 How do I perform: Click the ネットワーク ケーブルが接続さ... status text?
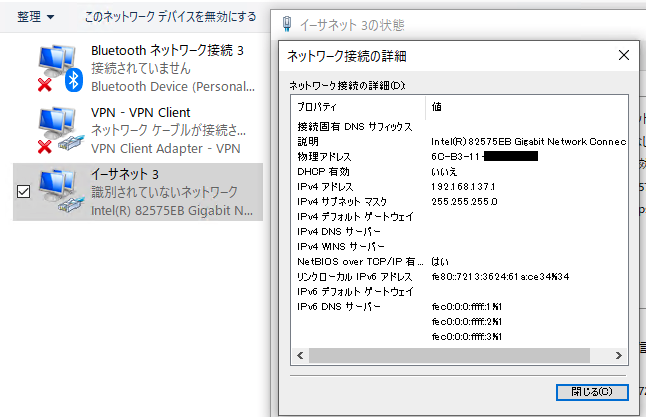click(x=168, y=130)
